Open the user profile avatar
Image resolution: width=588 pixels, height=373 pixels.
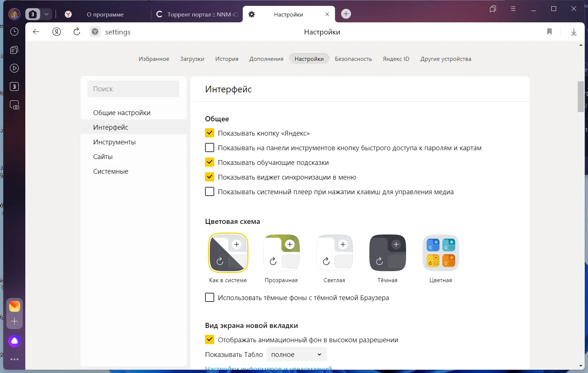14,14
